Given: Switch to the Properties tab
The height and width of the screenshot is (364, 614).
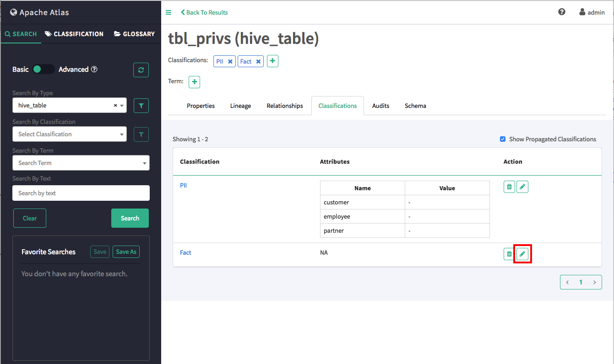Looking at the screenshot, I should pyautogui.click(x=201, y=106).
